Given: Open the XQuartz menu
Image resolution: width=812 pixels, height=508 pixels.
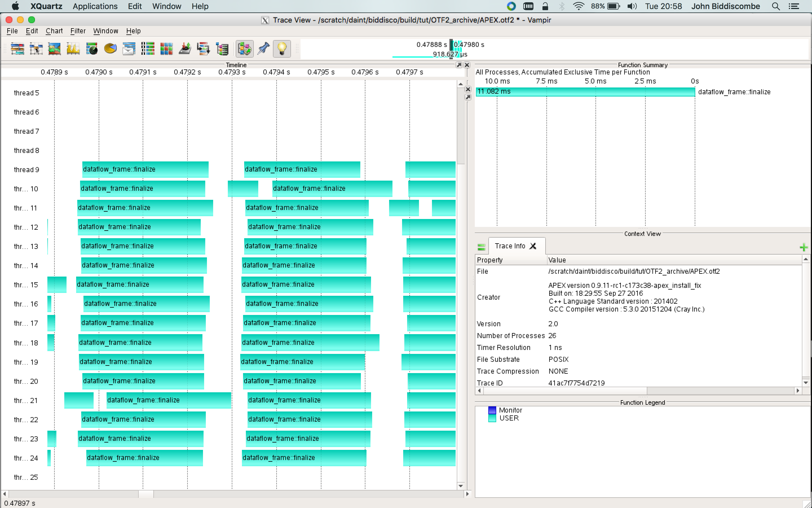Looking at the screenshot, I should click(46, 6).
